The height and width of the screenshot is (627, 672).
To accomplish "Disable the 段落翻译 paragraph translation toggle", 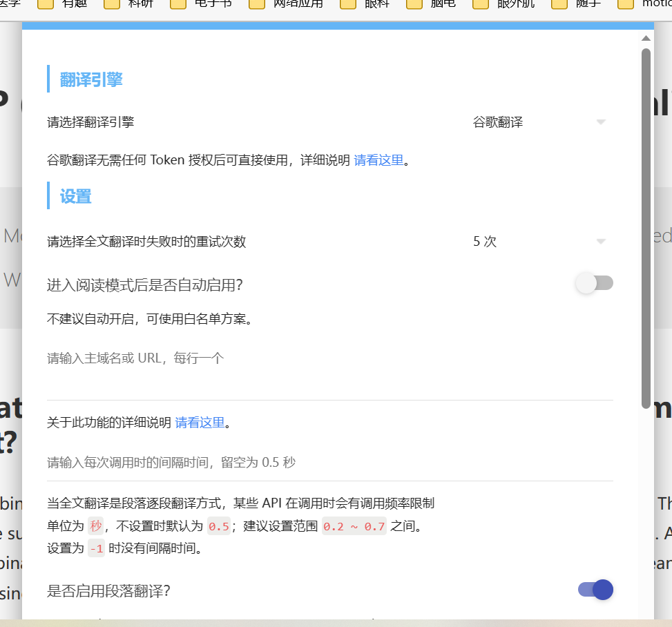I will pyautogui.click(x=594, y=590).
